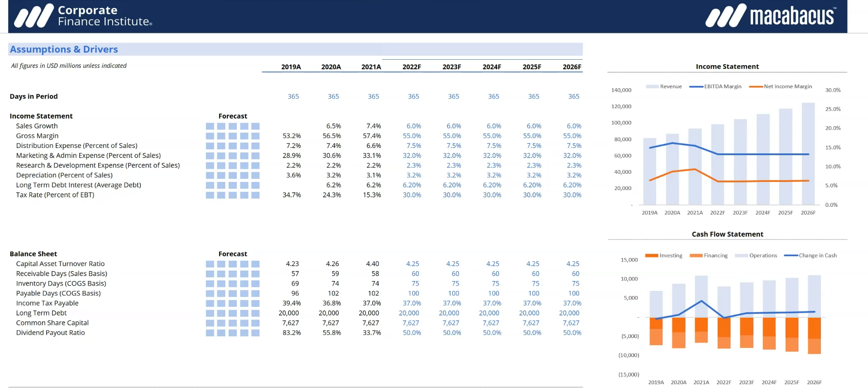Click last forecast square in Tax Rate row
The height and width of the screenshot is (391, 868).
coord(255,195)
